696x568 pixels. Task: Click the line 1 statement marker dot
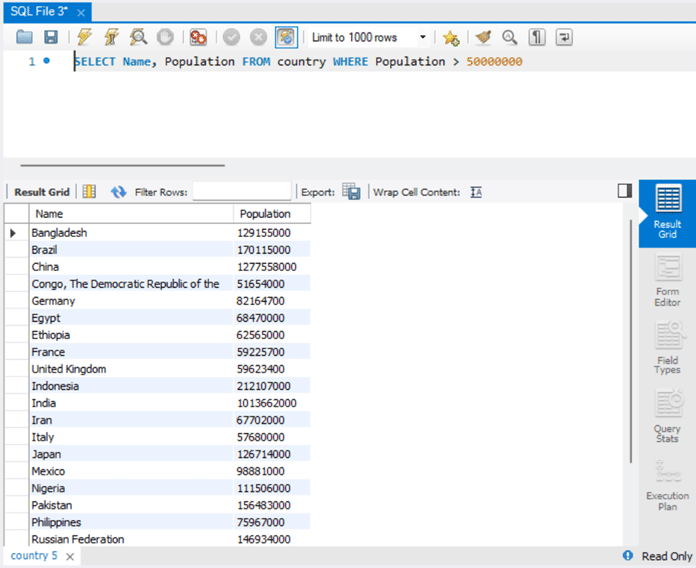click(x=47, y=60)
